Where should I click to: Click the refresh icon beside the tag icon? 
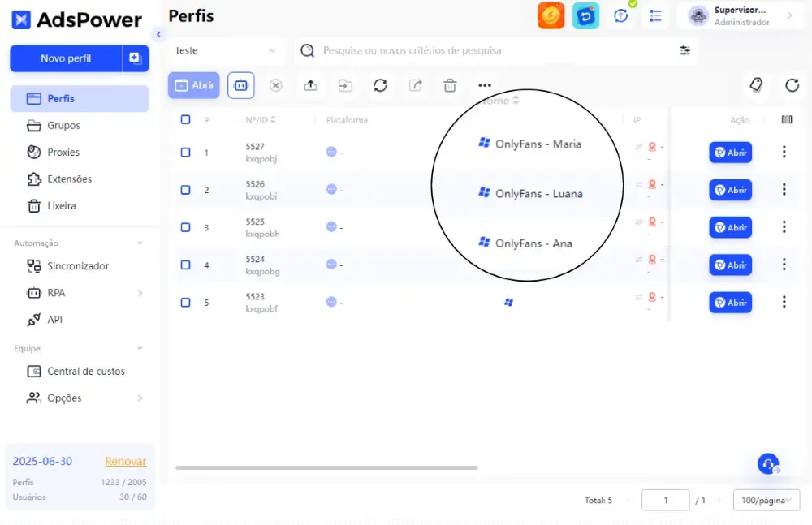pyautogui.click(x=792, y=85)
